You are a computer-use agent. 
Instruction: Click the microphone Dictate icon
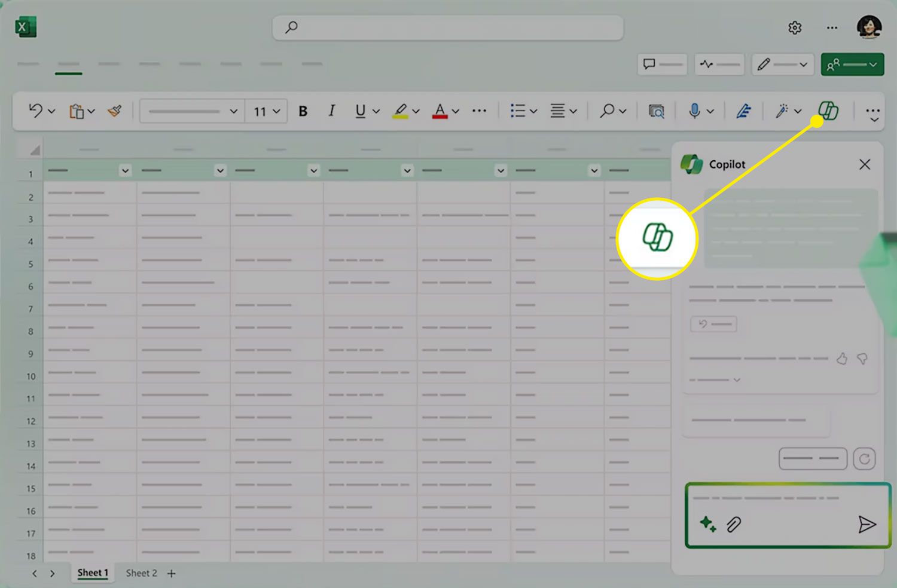pos(694,111)
